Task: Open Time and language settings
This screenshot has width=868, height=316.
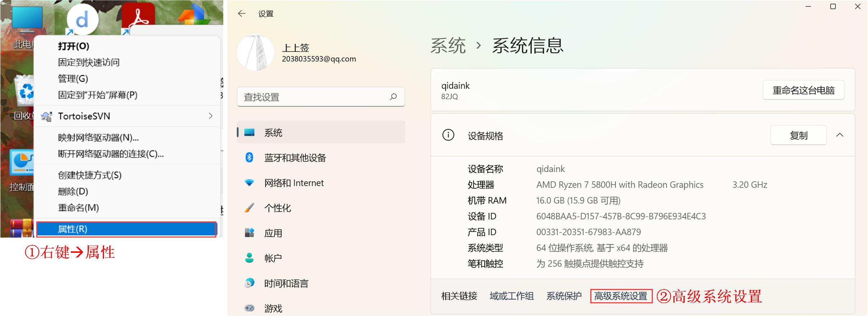Action: pos(286,283)
